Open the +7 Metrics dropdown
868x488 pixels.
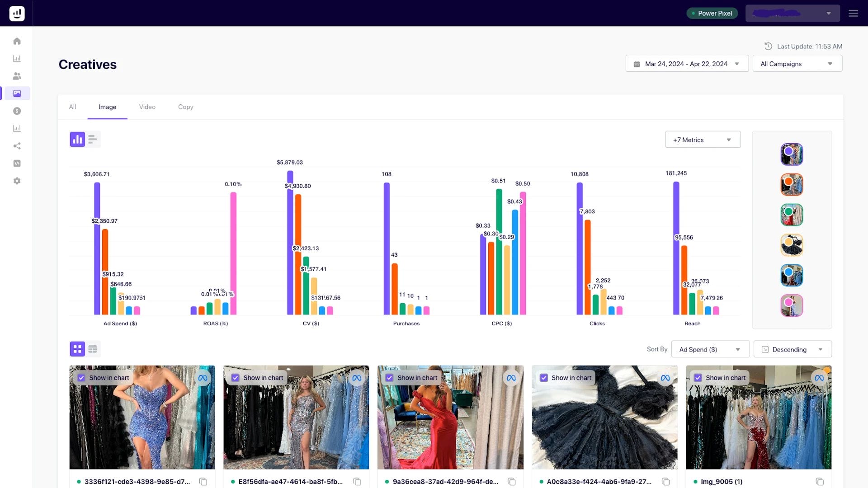point(702,140)
